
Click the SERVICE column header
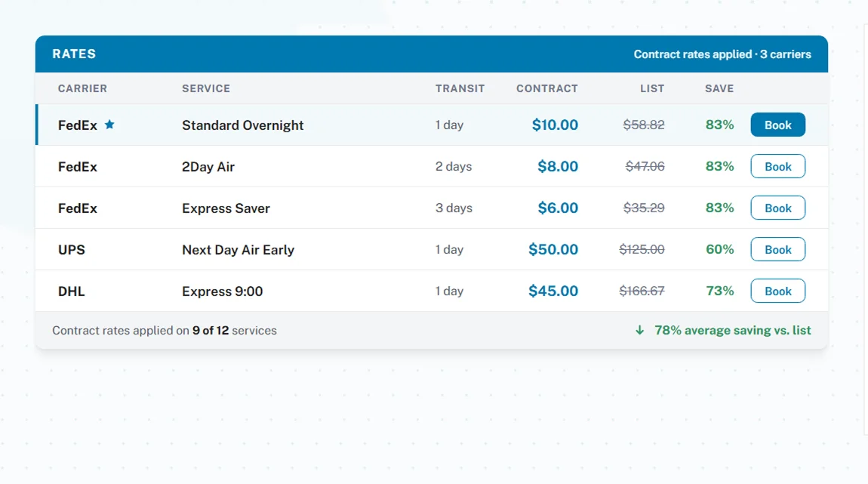tap(206, 88)
